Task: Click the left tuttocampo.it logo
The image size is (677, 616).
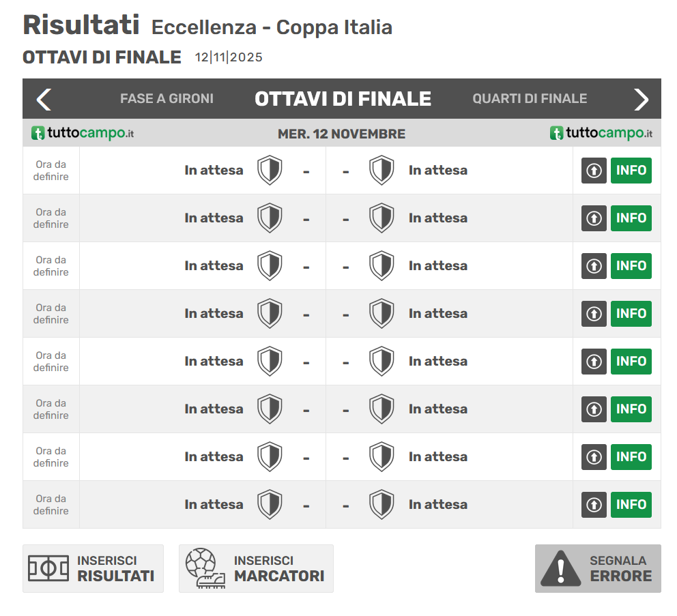Action: point(83,133)
